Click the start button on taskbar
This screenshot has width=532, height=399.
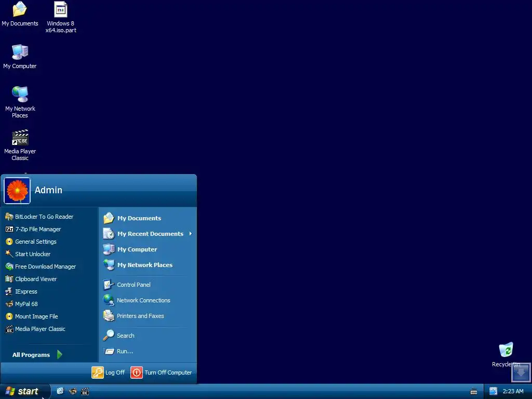(x=24, y=392)
